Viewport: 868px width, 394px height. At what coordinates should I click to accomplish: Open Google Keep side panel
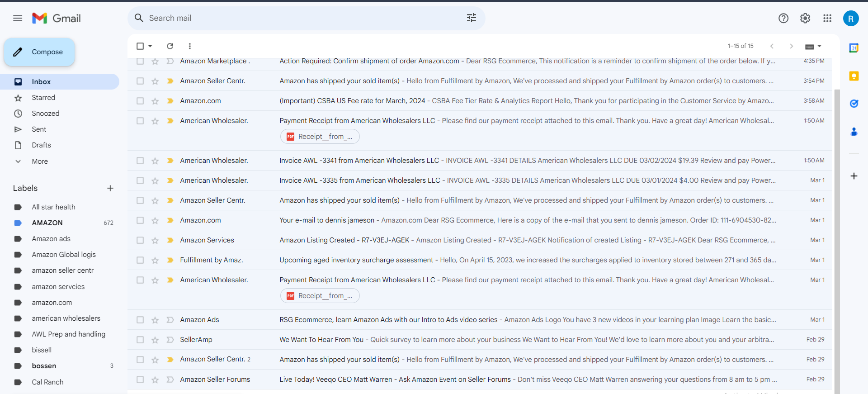(x=854, y=76)
